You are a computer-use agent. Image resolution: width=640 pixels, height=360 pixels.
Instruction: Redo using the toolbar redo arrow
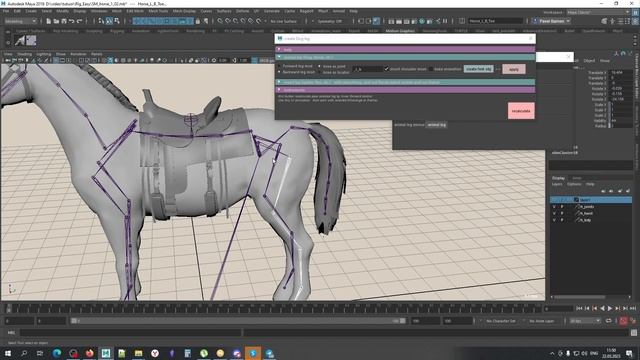click(79, 21)
